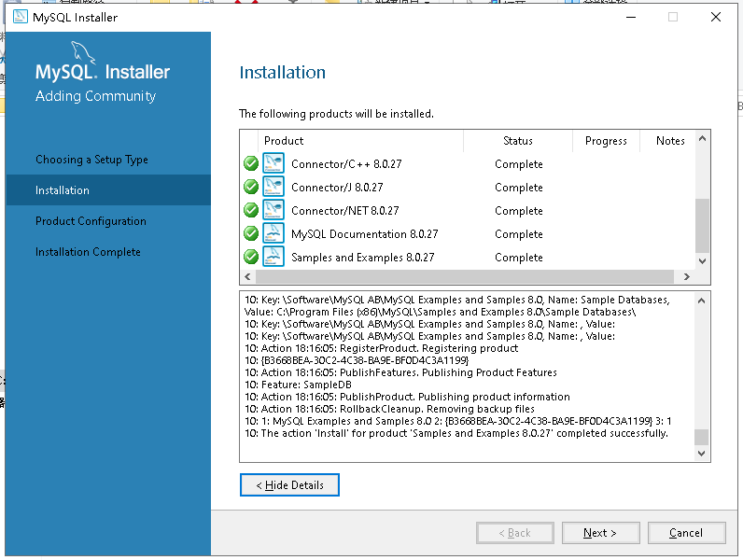Viewport: 743px width, 560px height.
Task: Click product list scroll up arrow
Action: tap(702, 138)
